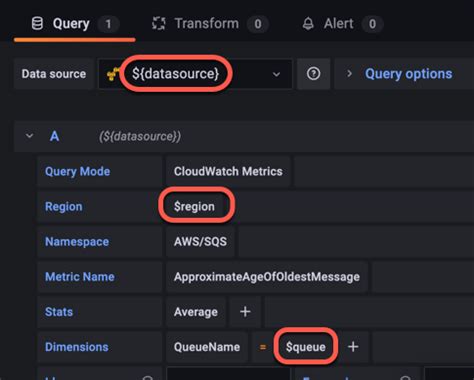Open the ${datasource} data source dropdown
This screenshot has height=380, width=474.
195,74
